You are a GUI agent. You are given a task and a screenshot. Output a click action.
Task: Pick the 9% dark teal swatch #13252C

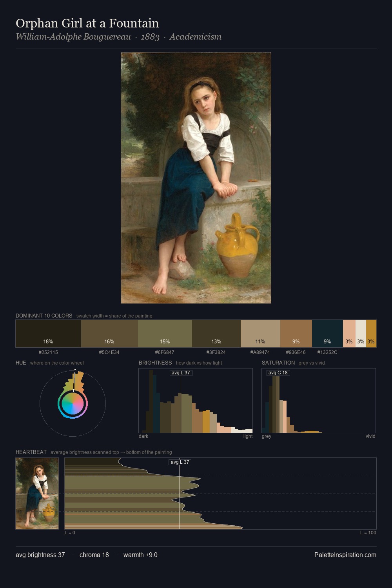click(327, 334)
